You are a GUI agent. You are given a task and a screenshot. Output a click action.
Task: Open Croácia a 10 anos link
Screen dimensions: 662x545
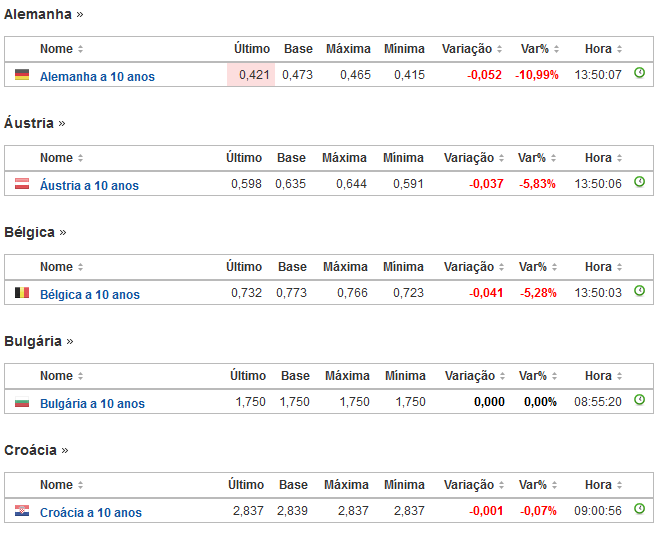[x=91, y=512]
